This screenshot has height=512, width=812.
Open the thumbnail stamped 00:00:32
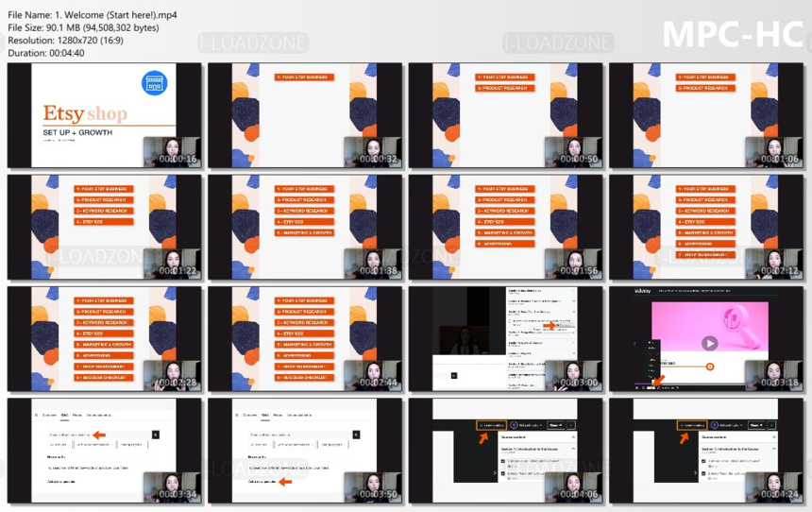point(305,115)
